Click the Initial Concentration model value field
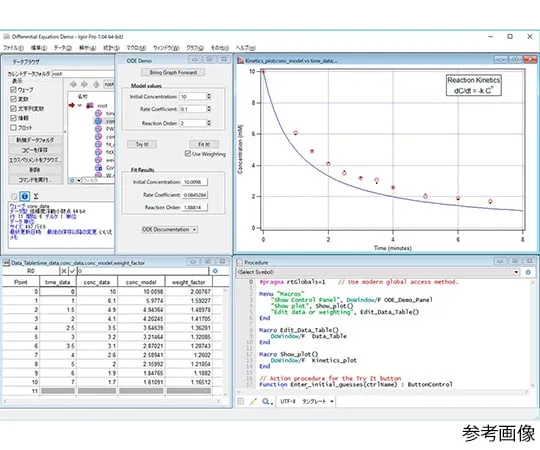 (x=193, y=97)
